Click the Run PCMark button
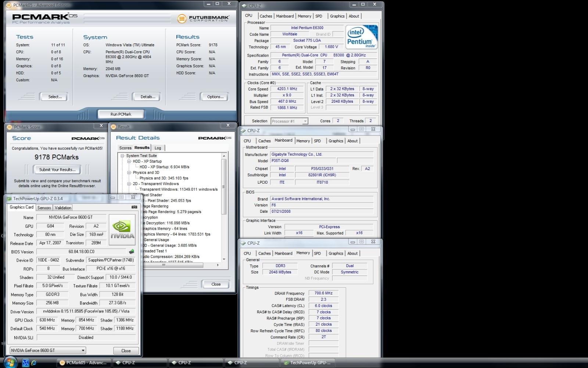 (x=121, y=114)
